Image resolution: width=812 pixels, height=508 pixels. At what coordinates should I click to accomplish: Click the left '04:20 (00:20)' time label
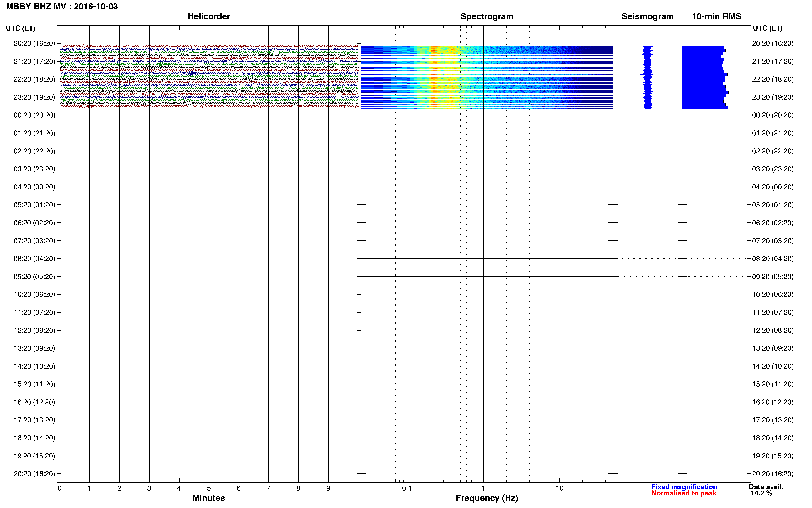(x=34, y=187)
